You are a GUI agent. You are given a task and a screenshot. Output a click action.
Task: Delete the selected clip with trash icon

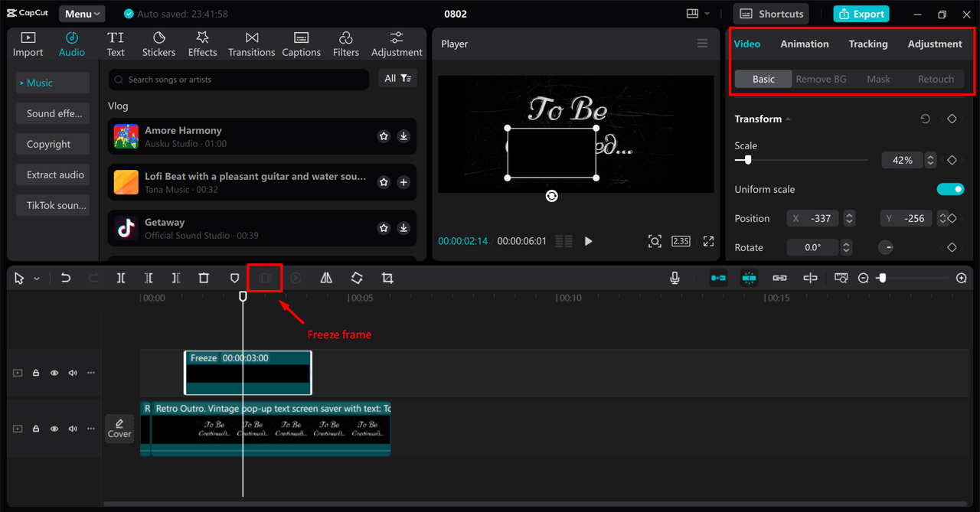204,278
